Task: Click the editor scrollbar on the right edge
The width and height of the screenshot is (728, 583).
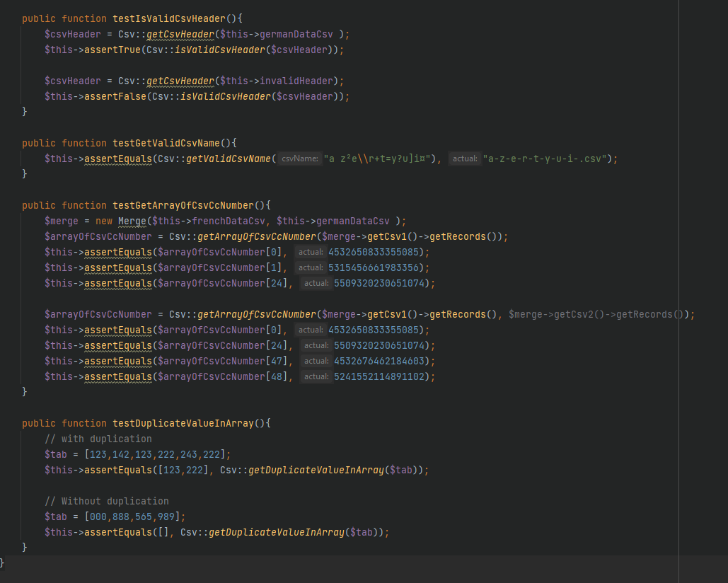Action: pos(724,283)
